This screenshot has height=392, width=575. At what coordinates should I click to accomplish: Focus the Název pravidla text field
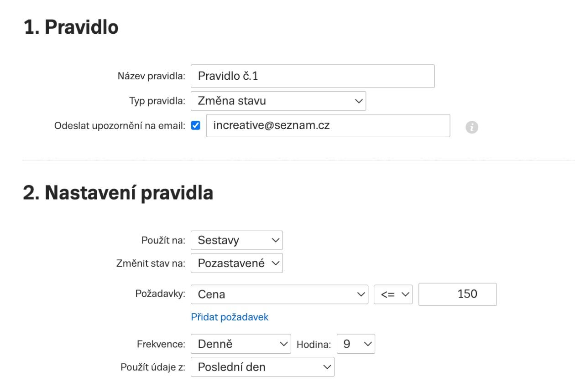(313, 76)
